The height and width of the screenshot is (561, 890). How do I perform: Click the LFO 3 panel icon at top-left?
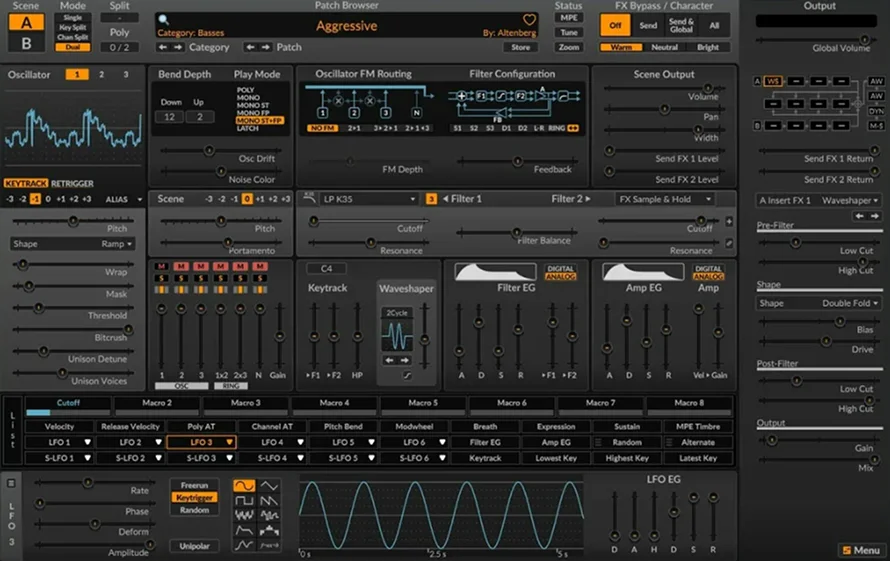[x=12, y=483]
